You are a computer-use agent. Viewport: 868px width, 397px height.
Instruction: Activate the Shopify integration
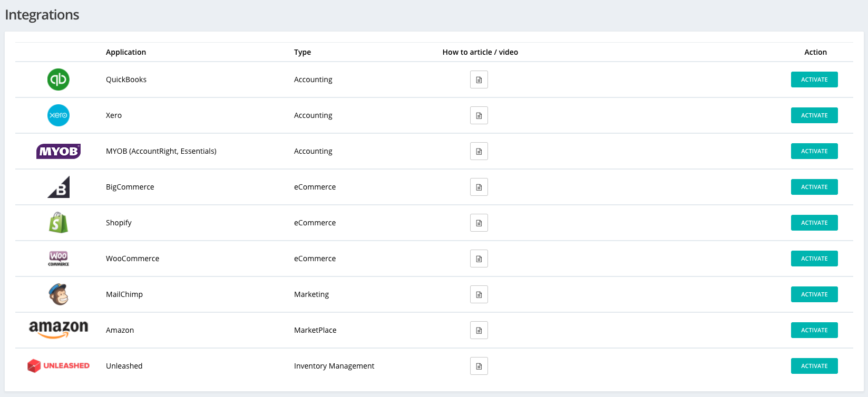point(814,223)
